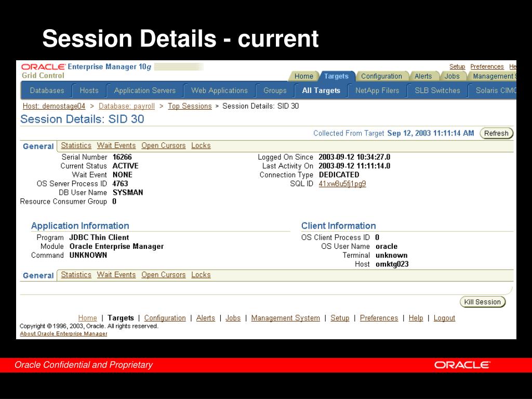532x399 pixels.
Task: Click the Session Details: SID 30 page heading
Action: point(82,119)
